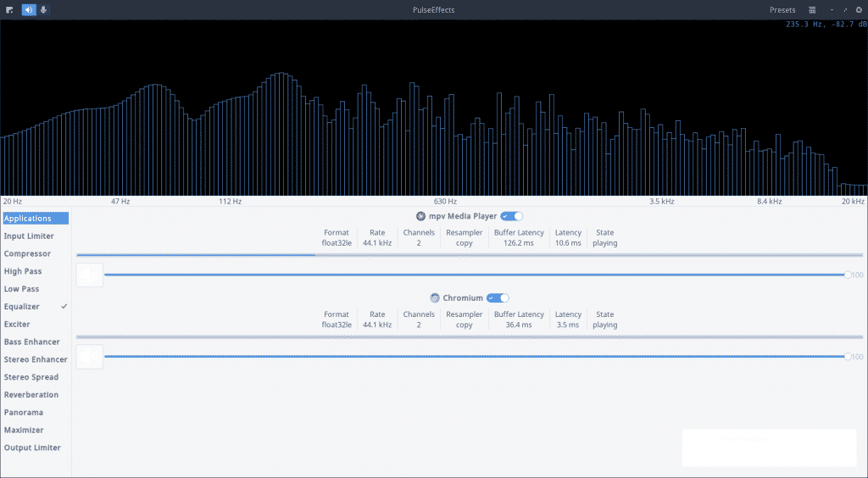
Task: Click the "playing" state under Chromium
Action: 604,325
